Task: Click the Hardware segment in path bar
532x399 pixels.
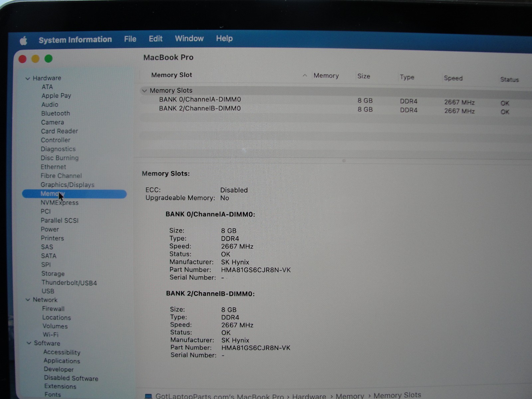Action: 309,396
